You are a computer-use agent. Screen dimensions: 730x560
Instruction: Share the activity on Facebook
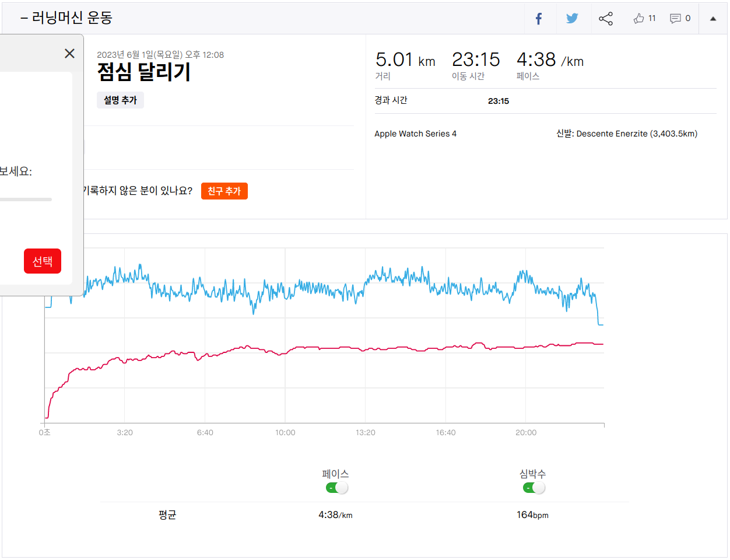point(539,19)
